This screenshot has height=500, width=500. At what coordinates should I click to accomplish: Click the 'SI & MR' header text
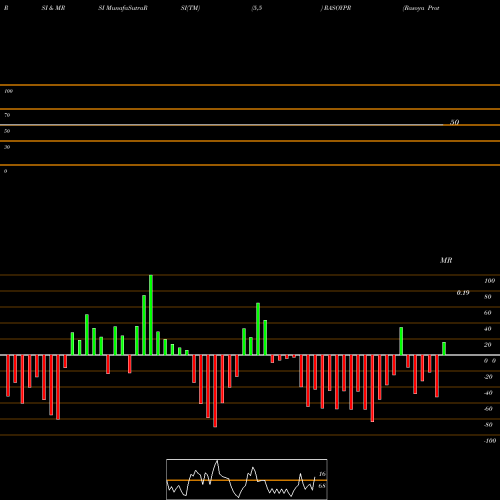pos(53,8)
